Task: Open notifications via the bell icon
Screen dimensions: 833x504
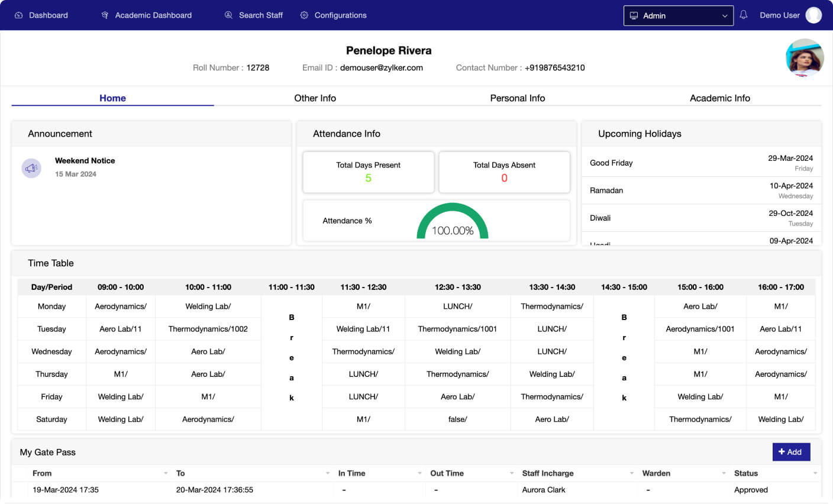Action: 744,15
